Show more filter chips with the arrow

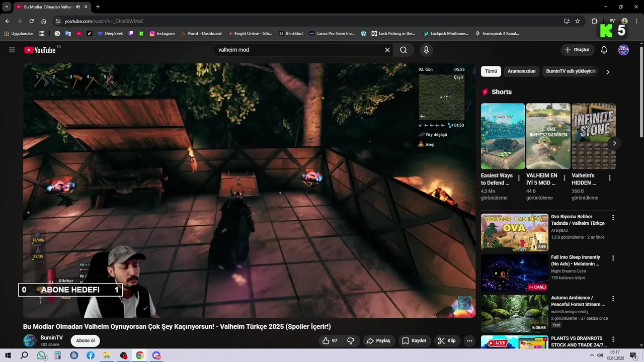click(x=608, y=72)
